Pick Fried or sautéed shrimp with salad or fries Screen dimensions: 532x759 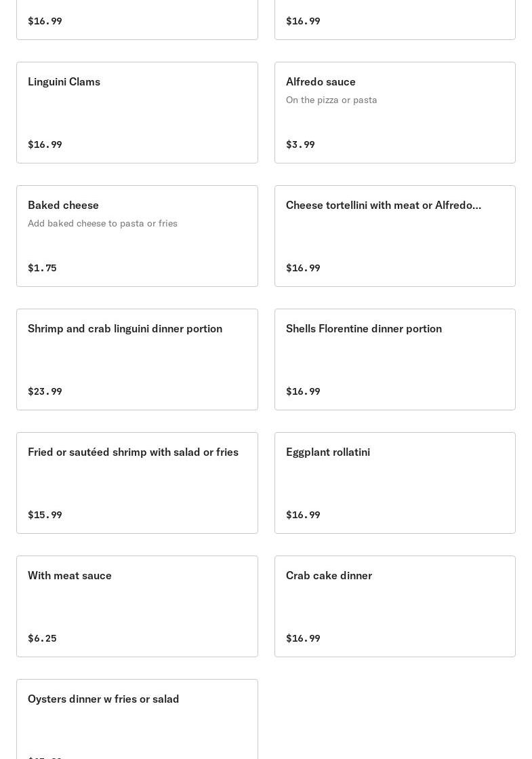137,483
